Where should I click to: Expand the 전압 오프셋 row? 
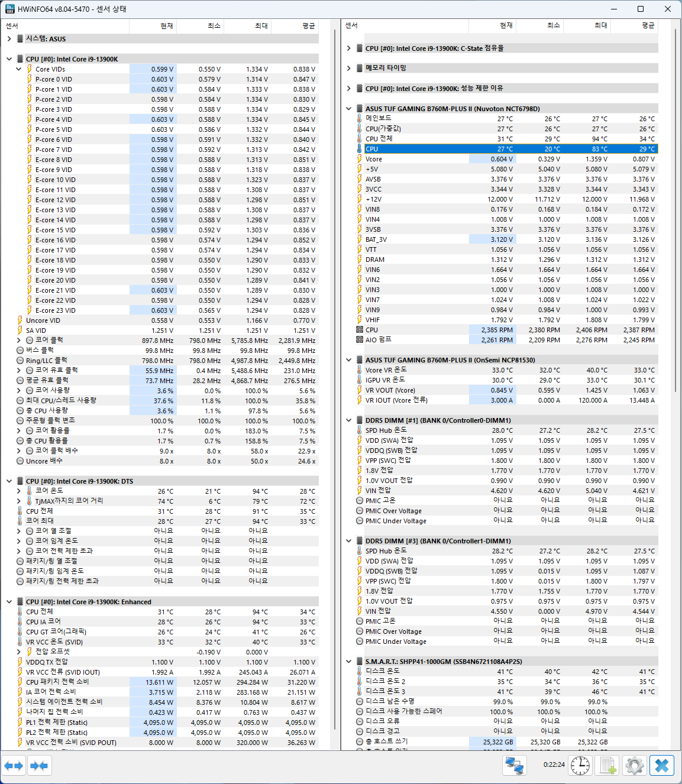pyautogui.click(x=19, y=651)
